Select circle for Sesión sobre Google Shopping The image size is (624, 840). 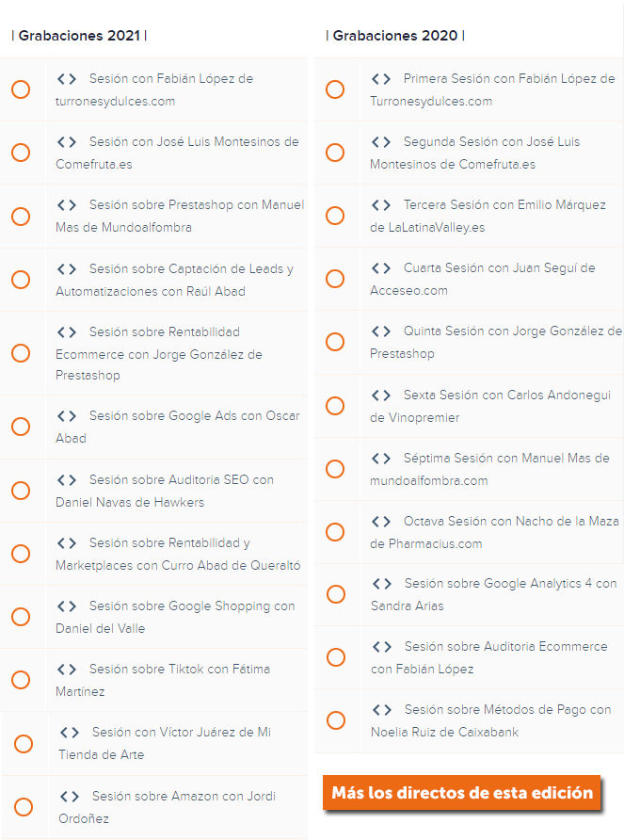(21, 617)
